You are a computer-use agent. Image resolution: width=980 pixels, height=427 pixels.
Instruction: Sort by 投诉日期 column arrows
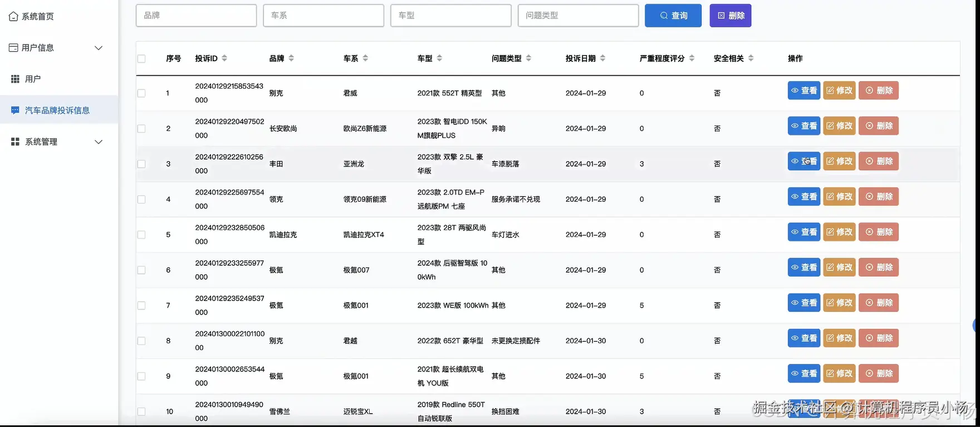click(602, 58)
